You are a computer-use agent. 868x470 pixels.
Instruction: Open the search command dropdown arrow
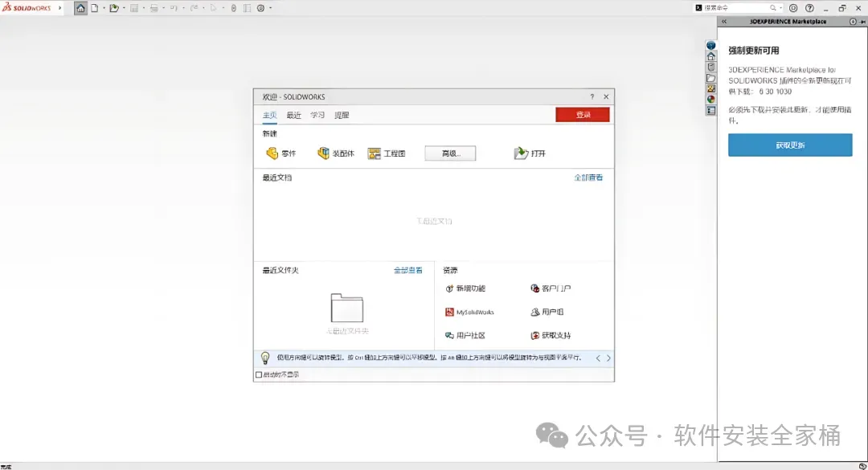point(780,8)
